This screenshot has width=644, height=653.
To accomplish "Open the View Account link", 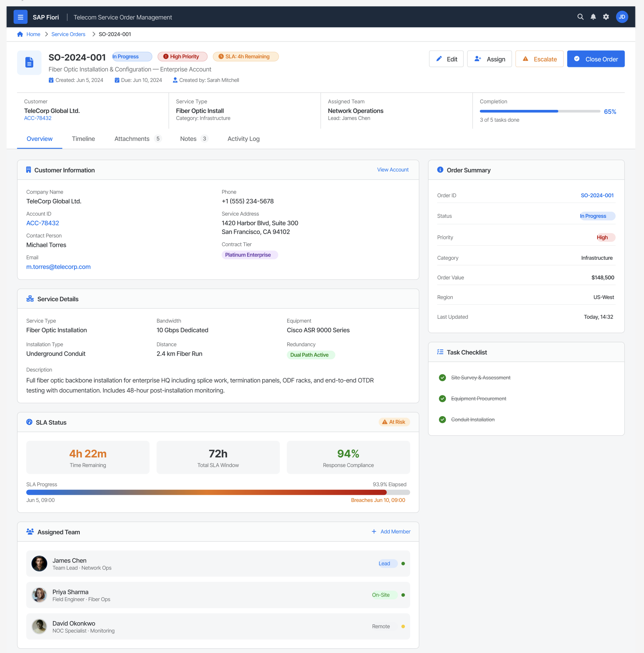I will (393, 170).
